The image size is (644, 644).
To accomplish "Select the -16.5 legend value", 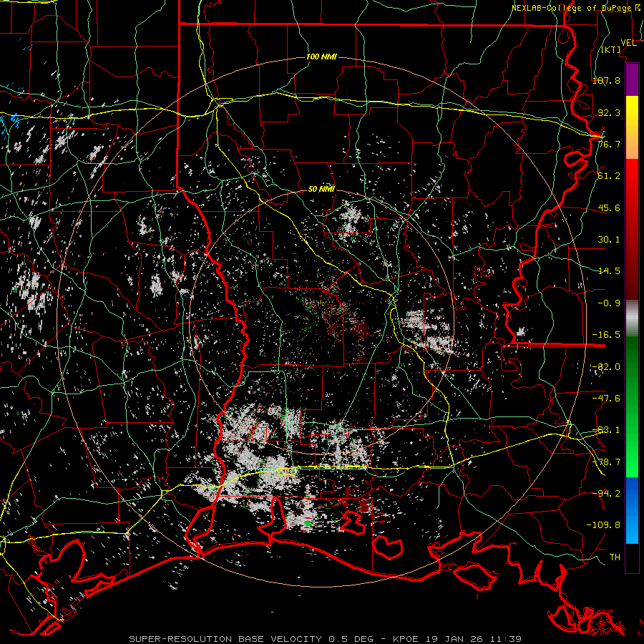I will [x=606, y=335].
